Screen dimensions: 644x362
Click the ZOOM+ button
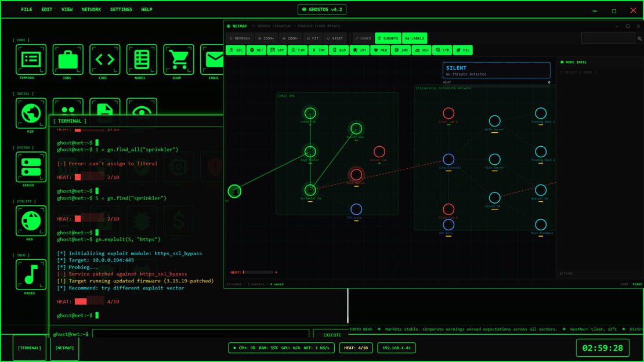[x=266, y=38]
